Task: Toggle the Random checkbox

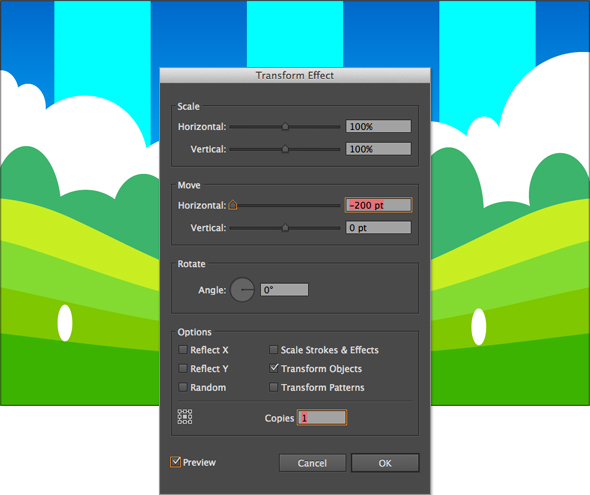Action: (x=183, y=387)
